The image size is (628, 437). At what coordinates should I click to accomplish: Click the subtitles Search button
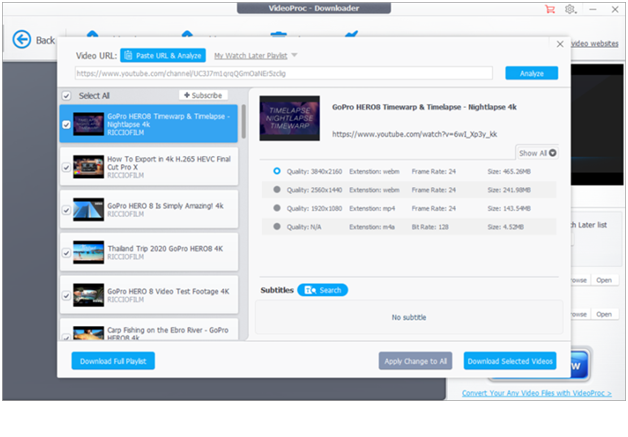click(x=322, y=290)
